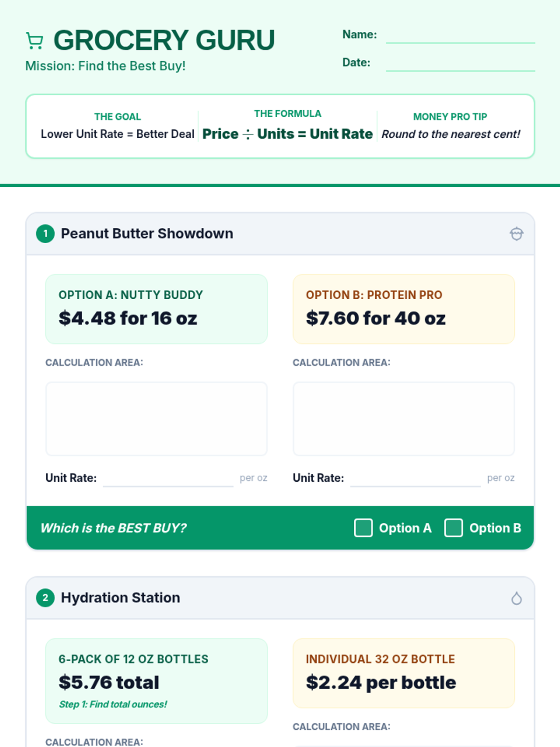Click the Hydration Station heading

[x=120, y=598]
